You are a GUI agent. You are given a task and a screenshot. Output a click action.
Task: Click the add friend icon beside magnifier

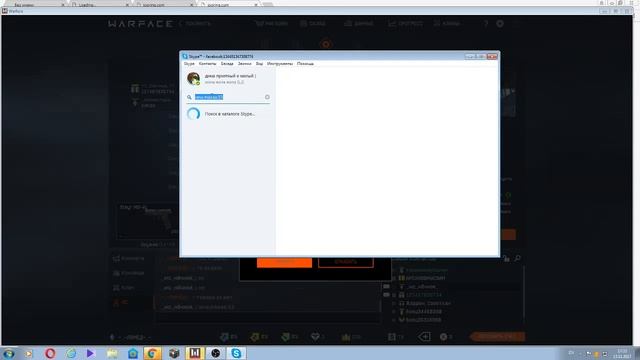506,258
